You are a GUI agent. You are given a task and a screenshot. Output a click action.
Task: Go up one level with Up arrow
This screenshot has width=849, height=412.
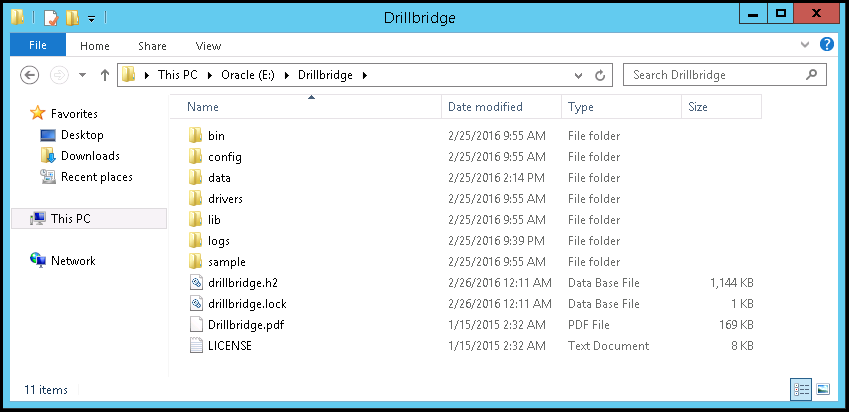click(105, 75)
